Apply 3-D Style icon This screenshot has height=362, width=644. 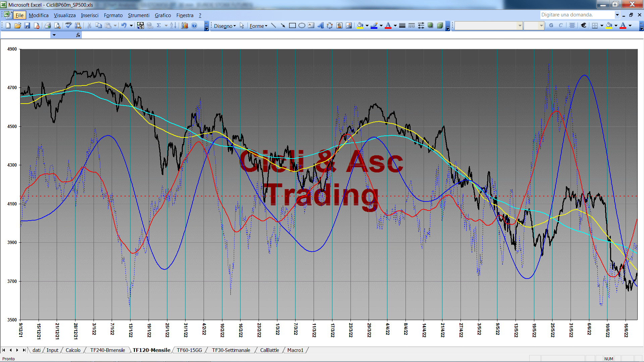coord(440,26)
